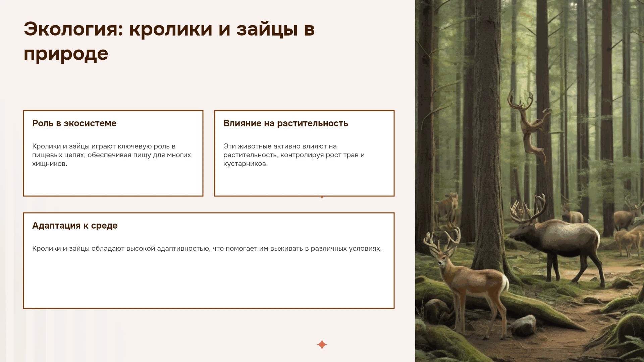Click the small triangle marker below second card
This screenshot has height=362, width=644.
point(322,198)
